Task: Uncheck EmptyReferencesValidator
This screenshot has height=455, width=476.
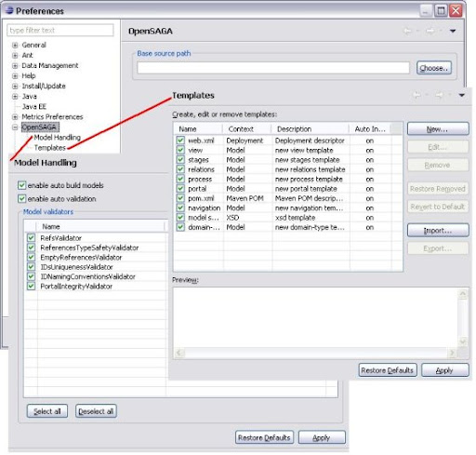Action: click(x=31, y=257)
